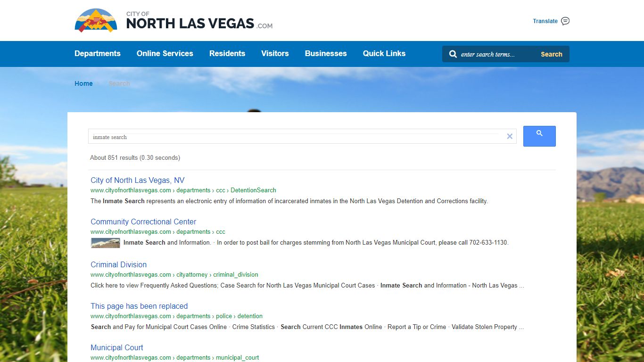Image resolution: width=644 pixels, height=362 pixels.
Task: Click snippet 'Search and Pay for Municipal Court Cases Online'
Action: [307, 327]
